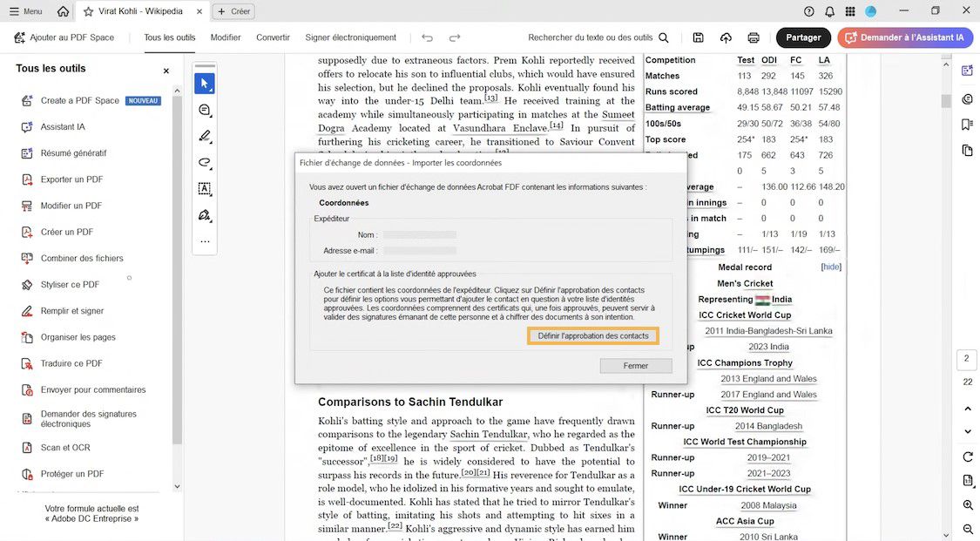Screen dimensions: 980x541
Task: Open Modifier menu tab
Action: [x=226, y=37]
